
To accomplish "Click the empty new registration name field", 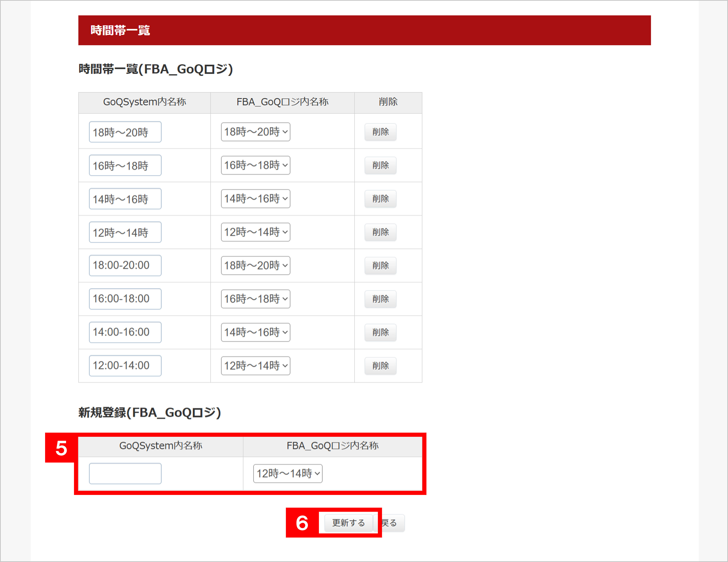I will pyautogui.click(x=125, y=473).
